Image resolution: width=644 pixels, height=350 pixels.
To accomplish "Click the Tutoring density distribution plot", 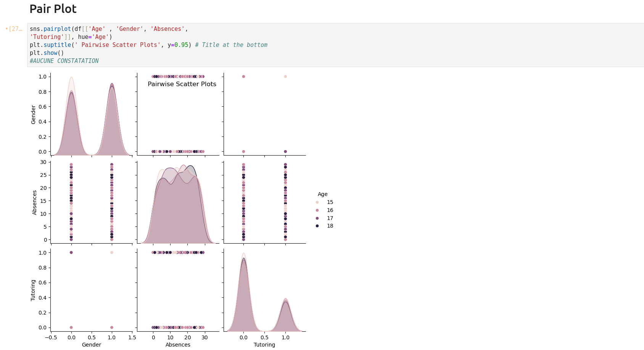I will tap(264, 297).
